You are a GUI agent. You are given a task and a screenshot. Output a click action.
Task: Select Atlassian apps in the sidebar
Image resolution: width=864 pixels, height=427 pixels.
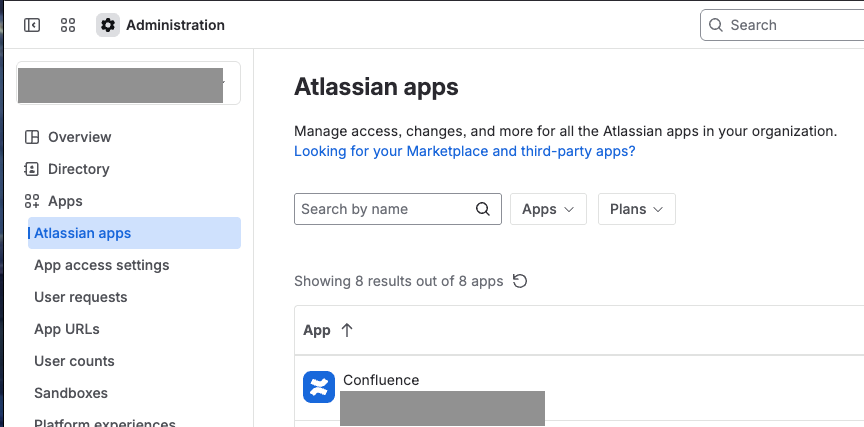(134, 233)
